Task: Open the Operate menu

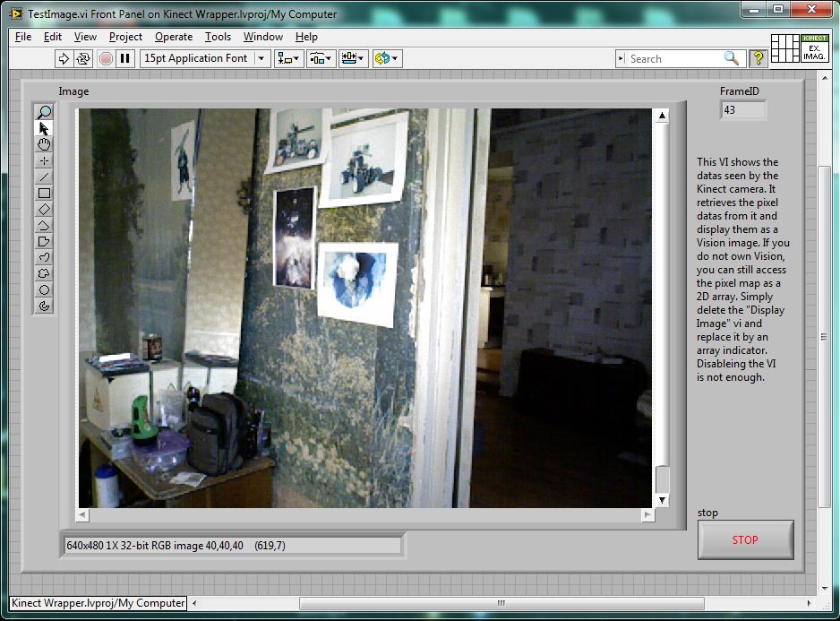Action: (173, 37)
